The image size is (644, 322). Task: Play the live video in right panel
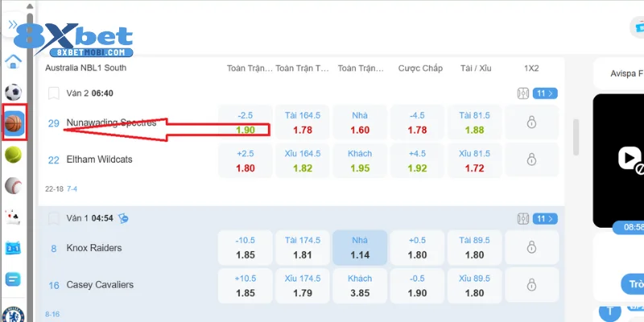[x=630, y=159]
